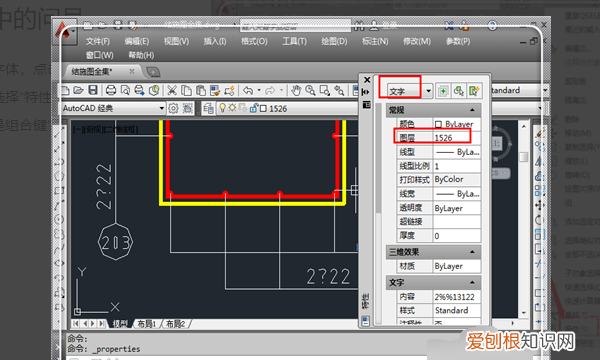Collapse the 文字 section header arrow
This screenshot has height=360, width=600.
point(472,282)
